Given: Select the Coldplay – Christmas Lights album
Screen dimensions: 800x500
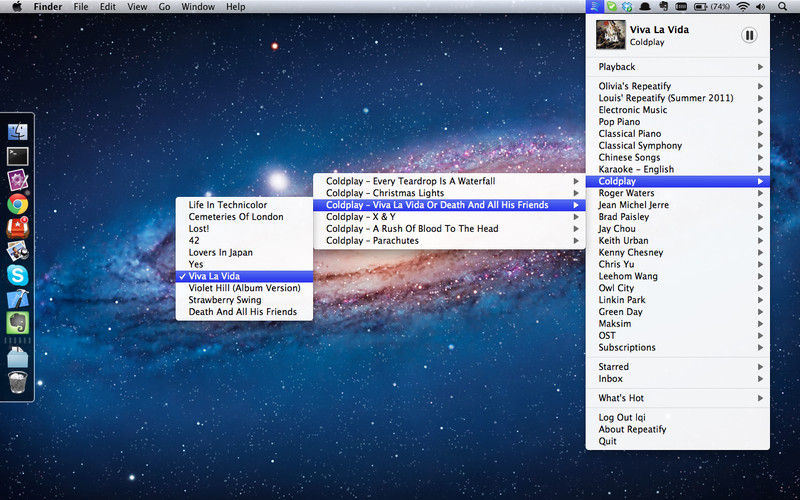Looking at the screenshot, I should 449,193.
